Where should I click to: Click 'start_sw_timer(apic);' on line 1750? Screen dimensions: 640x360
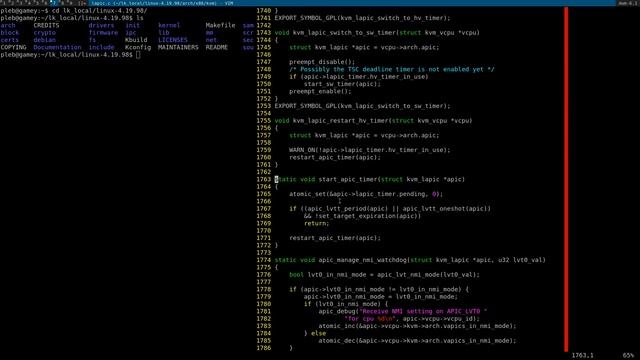pos(342,84)
